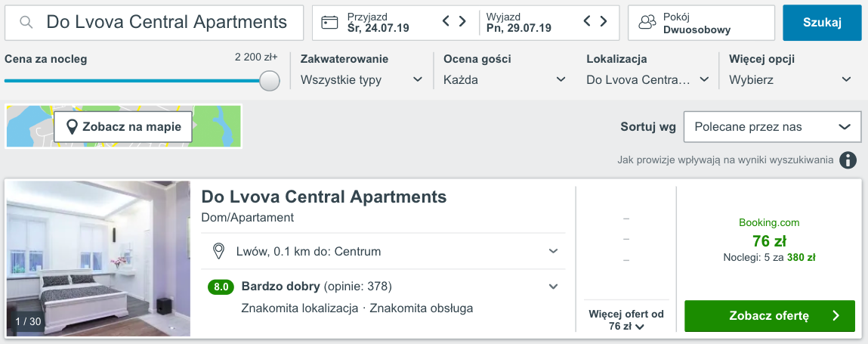Screen dimensions: 868x344
Task: Click Dom/Apartament property type text
Action: pyautogui.click(x=248, y=218)
